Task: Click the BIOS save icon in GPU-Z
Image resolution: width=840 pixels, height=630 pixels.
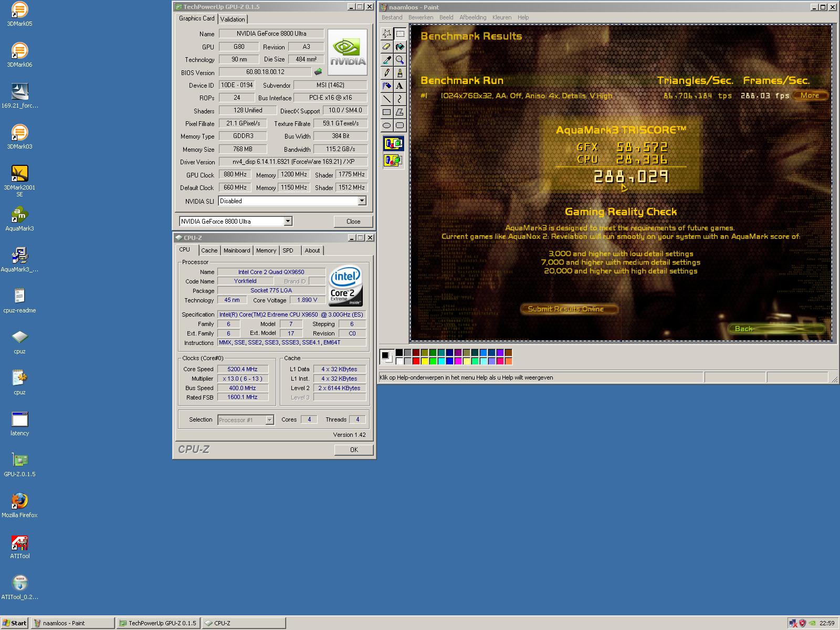Action: pos(318,72)
